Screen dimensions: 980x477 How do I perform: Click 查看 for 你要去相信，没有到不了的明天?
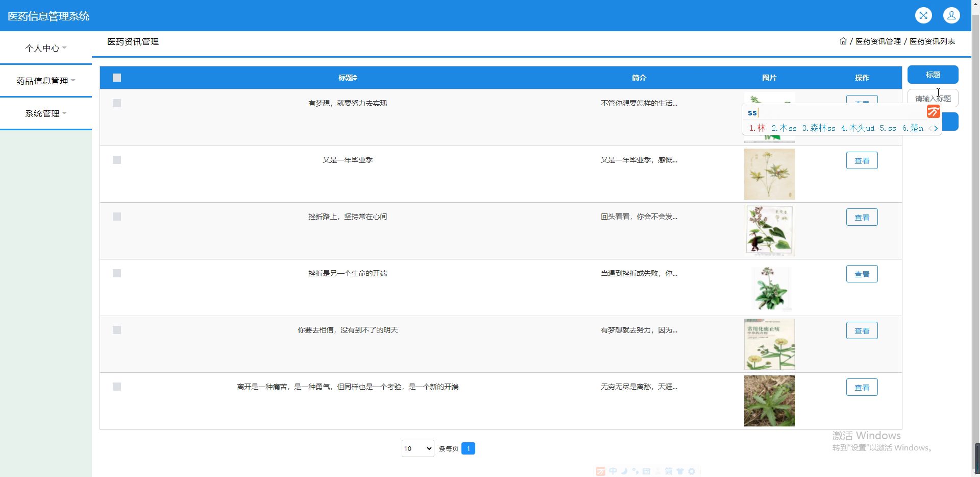pyautogui.click(x=862, y=330)
